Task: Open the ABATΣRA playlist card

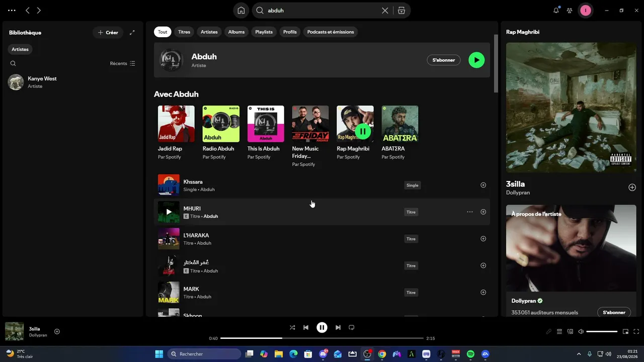Action: (x=400, y=133)
